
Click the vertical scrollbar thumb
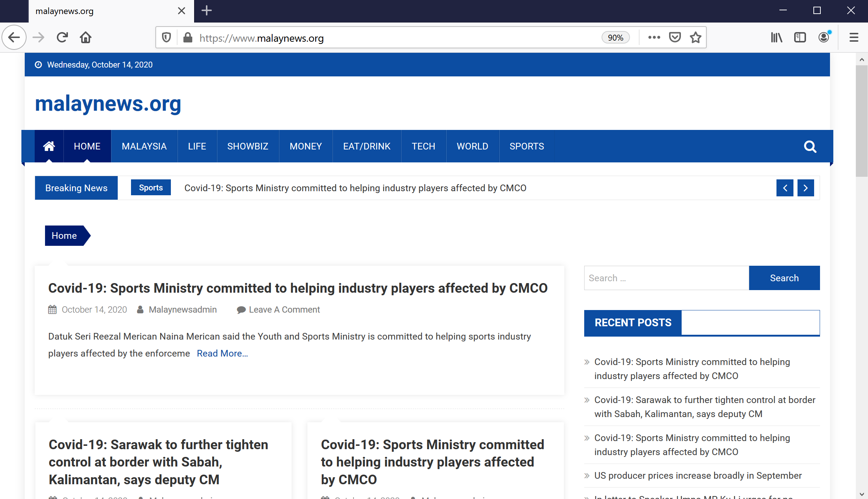click(x=862, y=121)
